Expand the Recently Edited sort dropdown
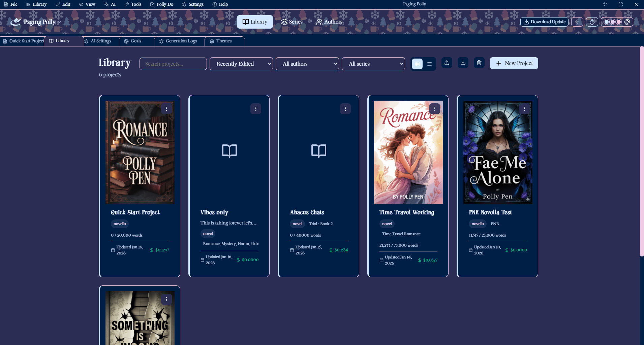Screen dimensions: 644x345 (x=241, y=64)
